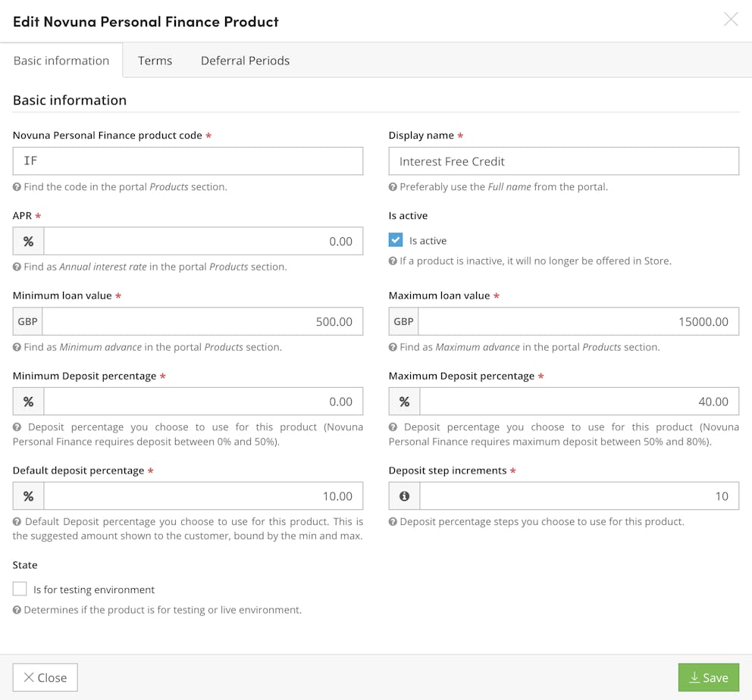The image size is (752, 700).
Task: Click into the APR value field
Action: click(203, 241)
